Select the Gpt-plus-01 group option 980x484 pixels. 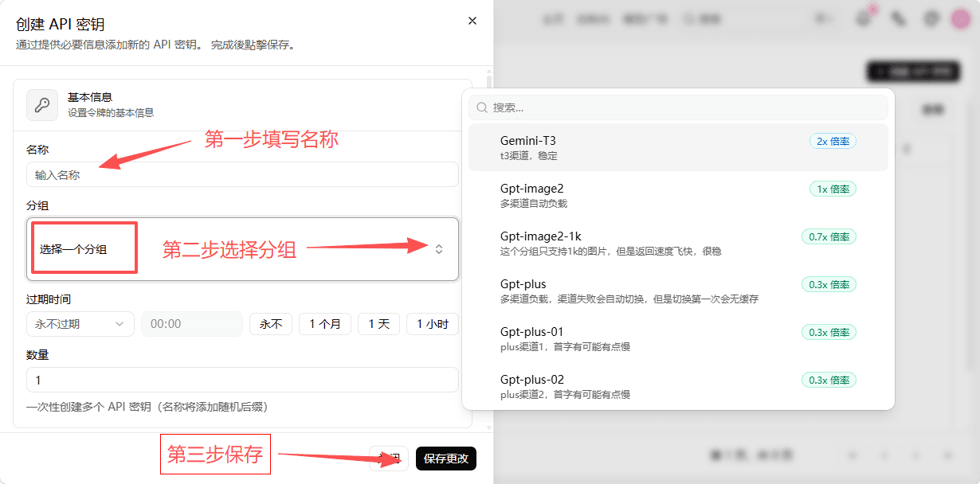click(x=678, y=338)
